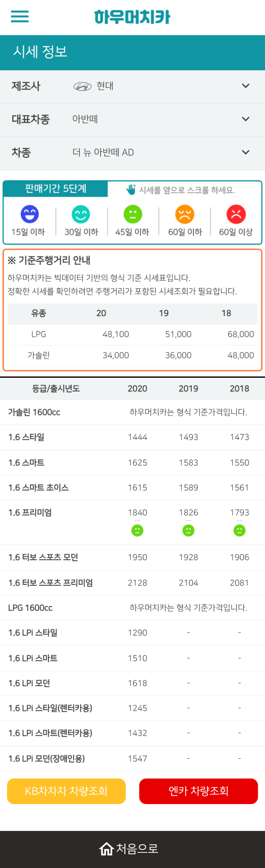Open the hamburger menu
The image size is (265, 868).
pyautogui.click(x=20, y=16)
